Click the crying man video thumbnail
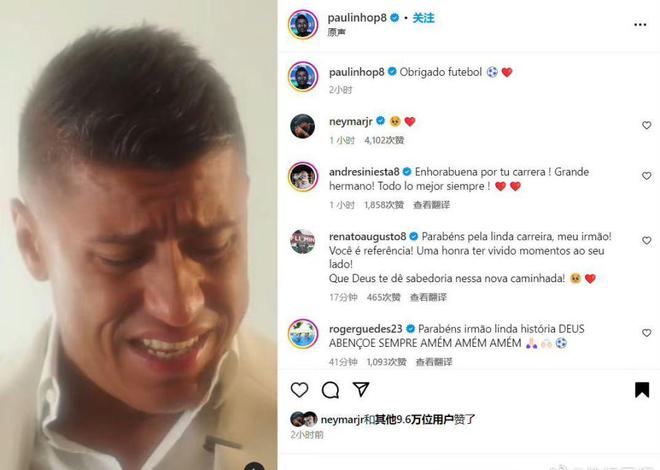 tap(138, 235)
